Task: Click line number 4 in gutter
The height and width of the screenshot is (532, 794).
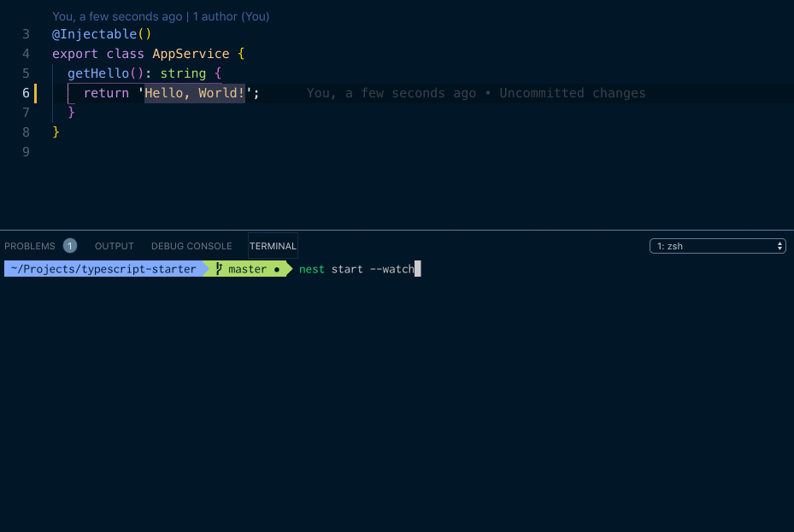Action: 26,54
